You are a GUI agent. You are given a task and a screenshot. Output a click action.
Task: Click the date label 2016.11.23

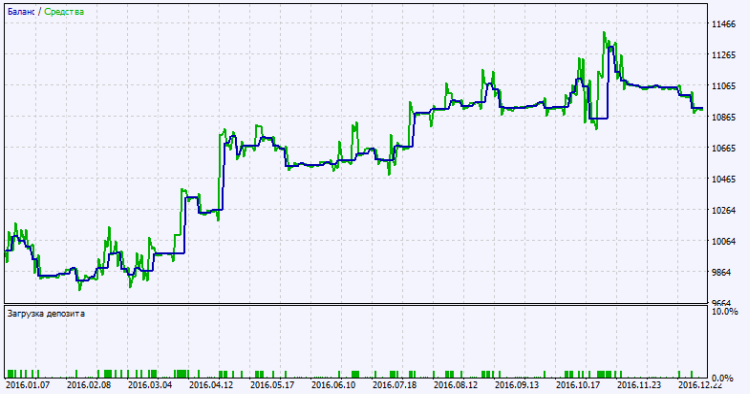[640, 385]
